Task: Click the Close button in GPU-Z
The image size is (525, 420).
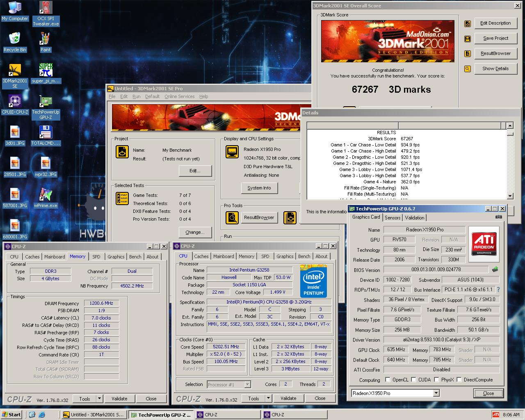Action: (x=488, y=393)
